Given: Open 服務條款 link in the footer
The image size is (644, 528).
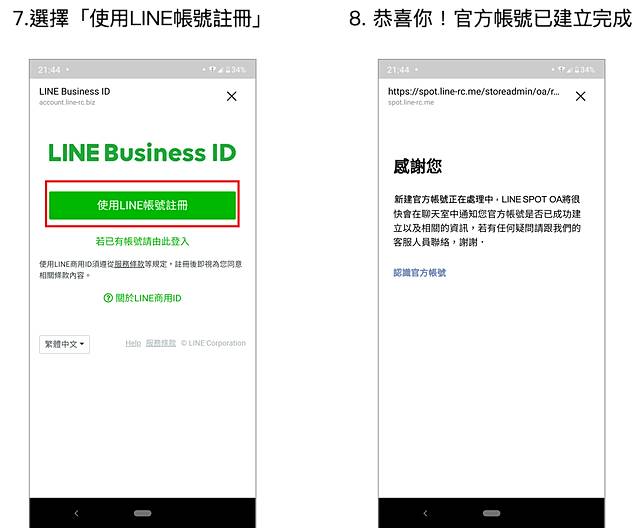Looking at the screenshot, I should (x=160, y=343).
